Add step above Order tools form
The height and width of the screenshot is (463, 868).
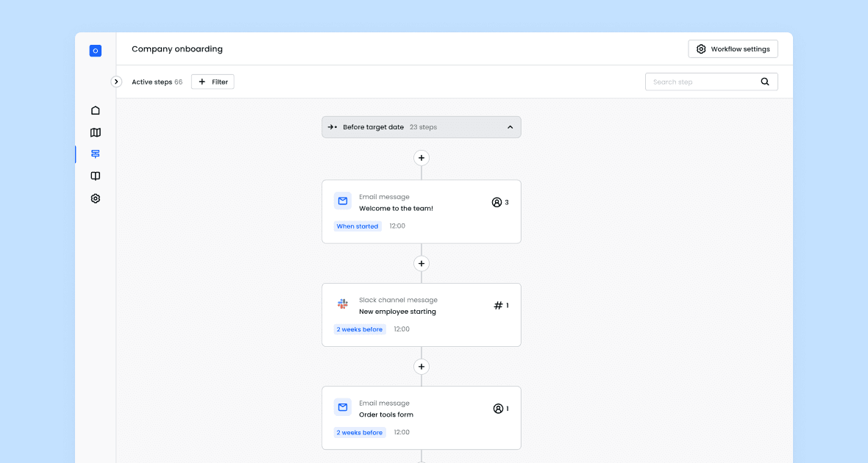pyautogui.click(x=421, y=366)
